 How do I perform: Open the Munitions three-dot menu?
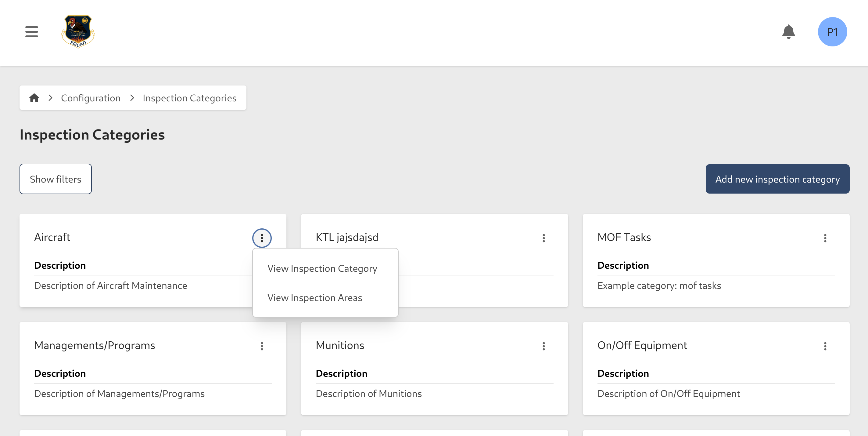click(544, 346)
